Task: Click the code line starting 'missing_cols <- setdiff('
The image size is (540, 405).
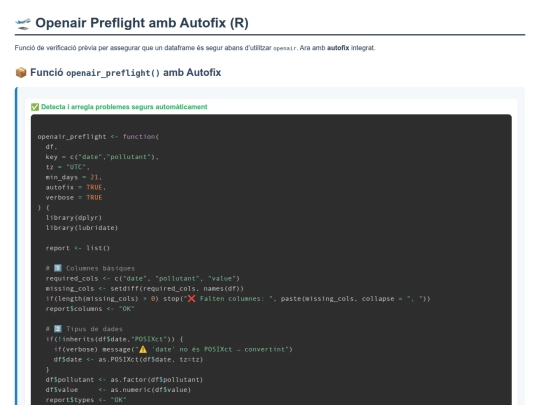Action: coord(145,289)
